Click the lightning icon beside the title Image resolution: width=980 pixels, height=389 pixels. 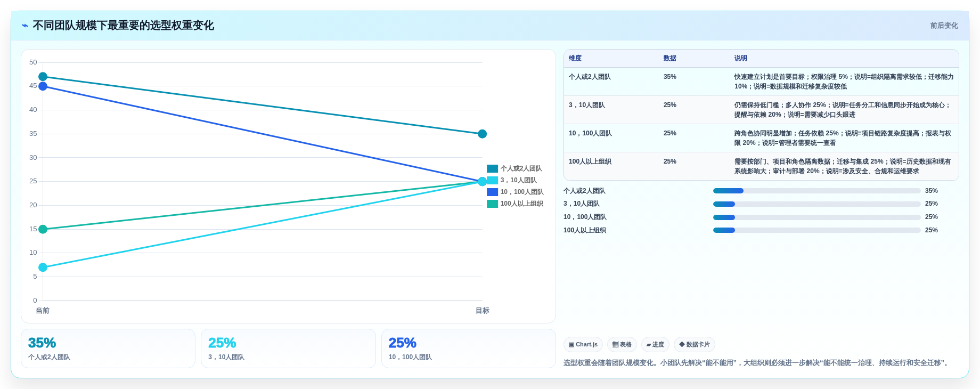24,26
